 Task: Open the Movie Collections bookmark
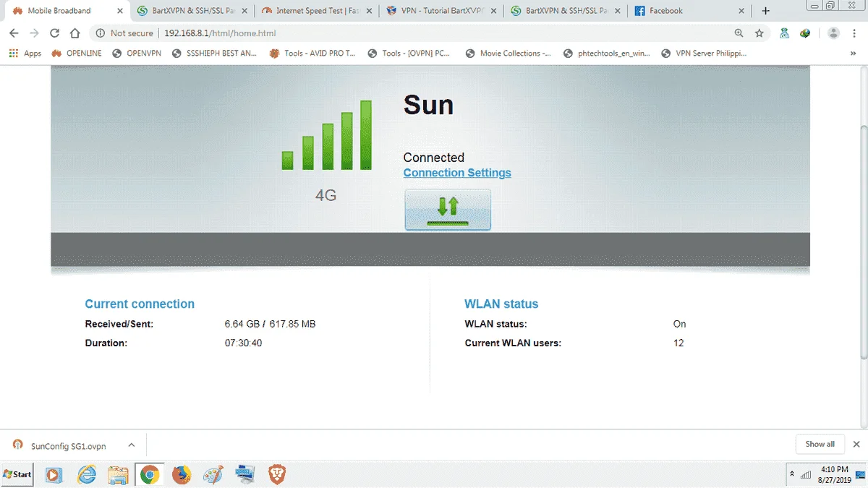pos(508,53)
